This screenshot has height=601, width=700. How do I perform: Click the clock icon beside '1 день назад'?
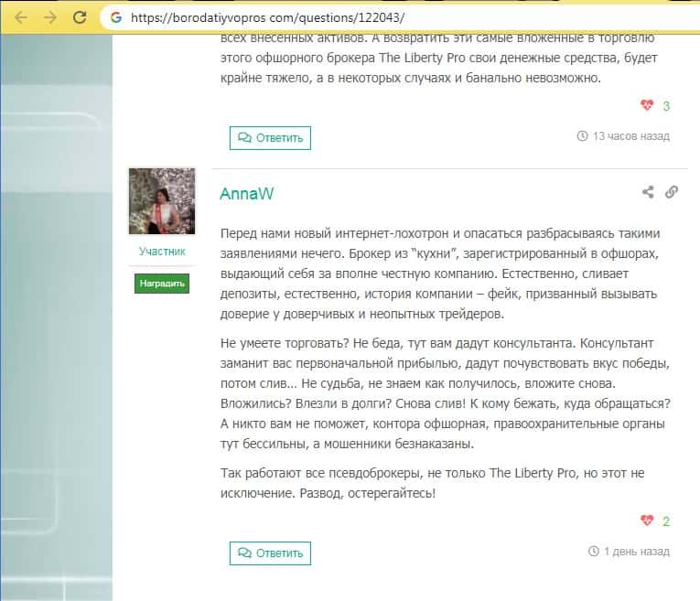593,551
